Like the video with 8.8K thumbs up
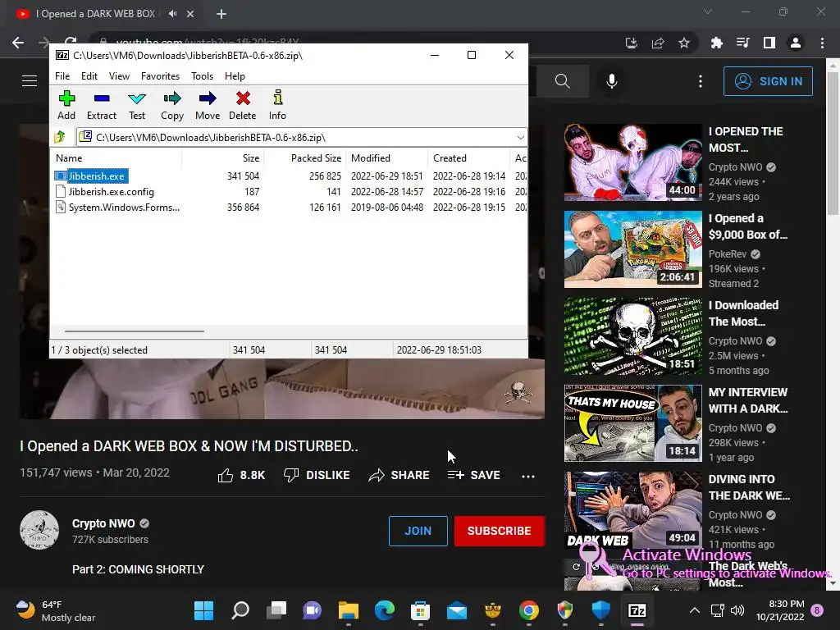 [241, 475]
